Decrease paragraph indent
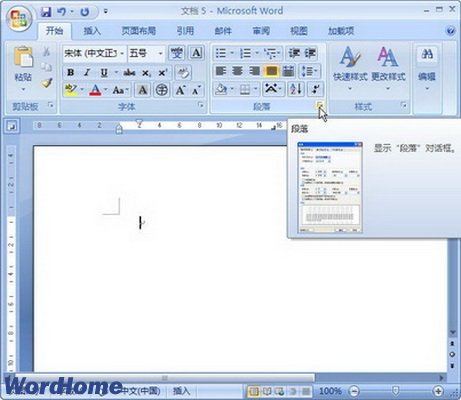Viewport: 461px width, 400px height. tap(294, 53)
